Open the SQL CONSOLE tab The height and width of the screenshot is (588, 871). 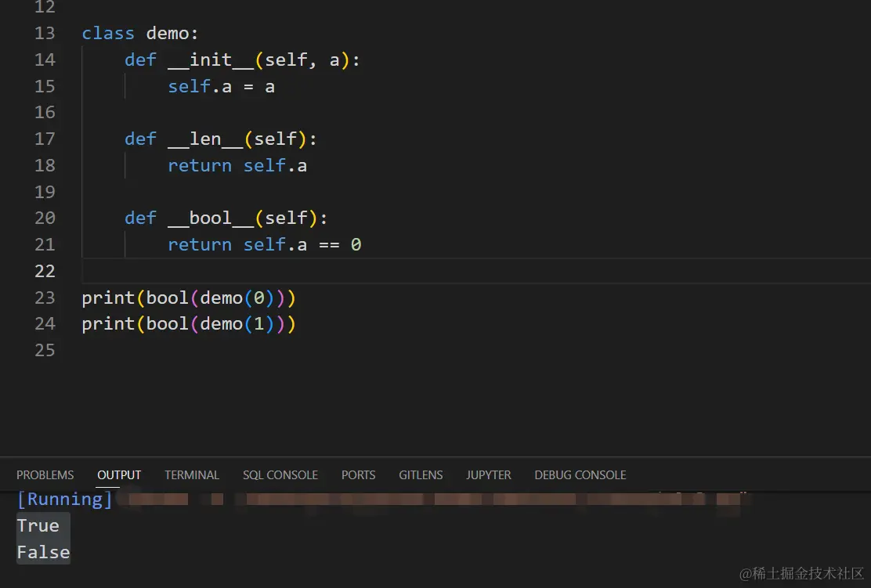(280, 474)
